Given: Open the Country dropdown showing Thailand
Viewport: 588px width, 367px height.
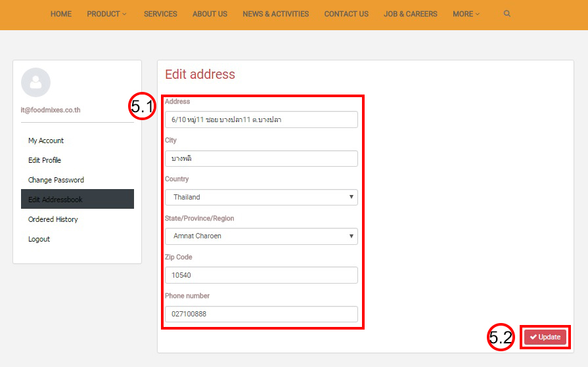Looking at the screenshot, I should pos(261,197).
